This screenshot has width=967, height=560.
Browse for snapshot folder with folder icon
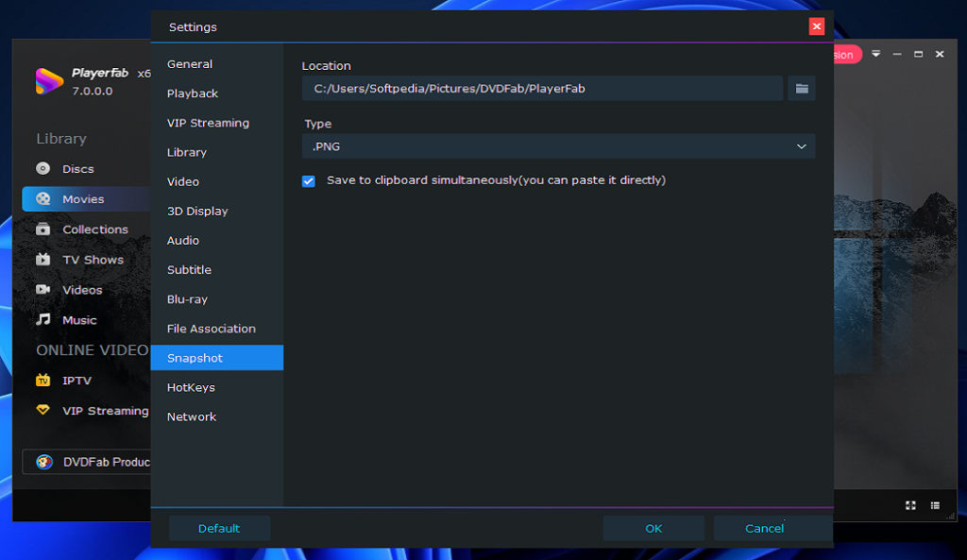point(802,89)
